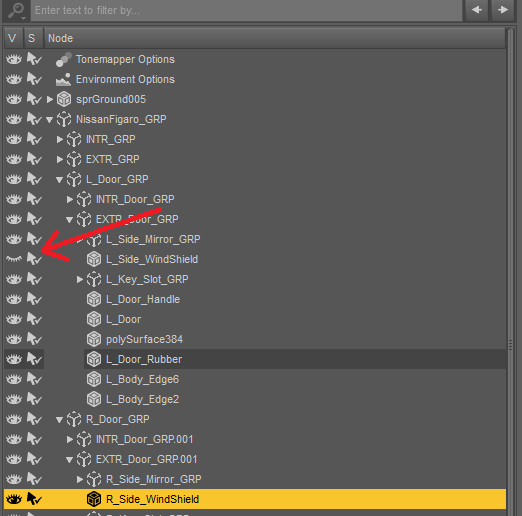Toggle visibility eye of L_Door_Handle

point(14,299)
